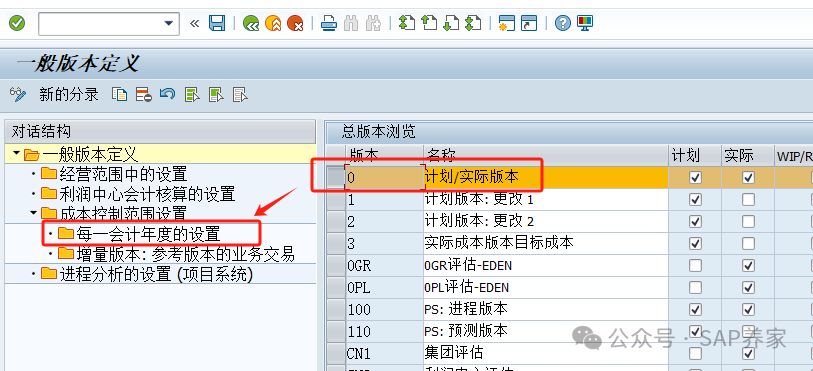813x371 pixels.
Task: Click the Previous Page icon
Action: pyautogui.click(x=429, y=23)
